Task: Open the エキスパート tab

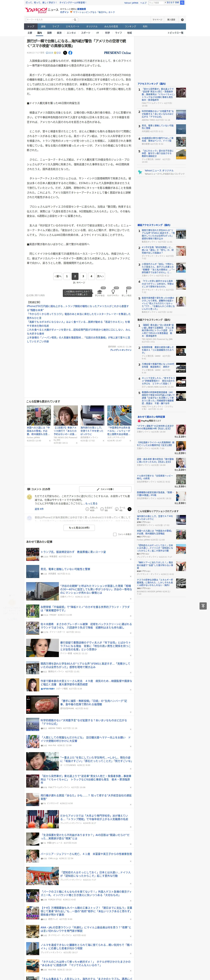Action: click(x=72, y=27)
